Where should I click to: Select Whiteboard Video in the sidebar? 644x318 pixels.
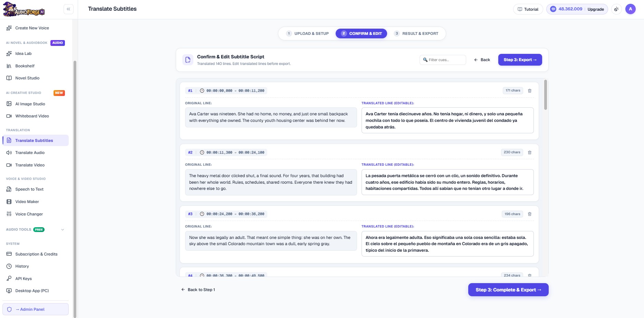(x=36, y=116)
